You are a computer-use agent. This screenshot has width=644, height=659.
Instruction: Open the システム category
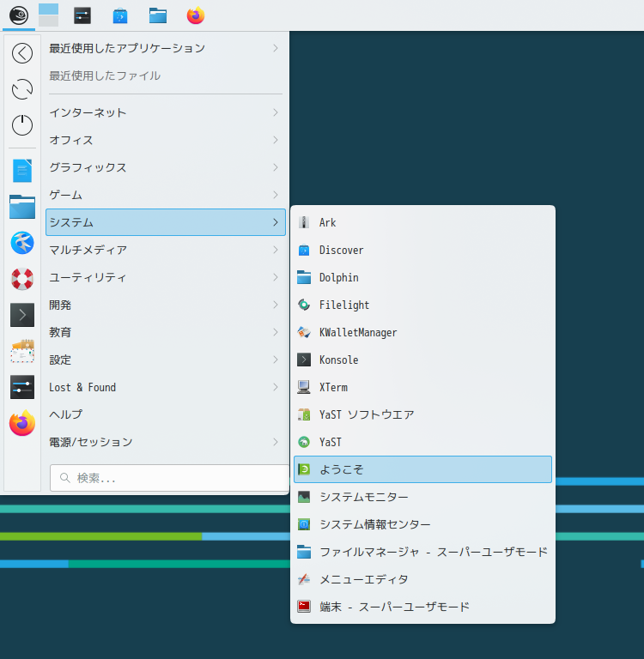(166, 222)
